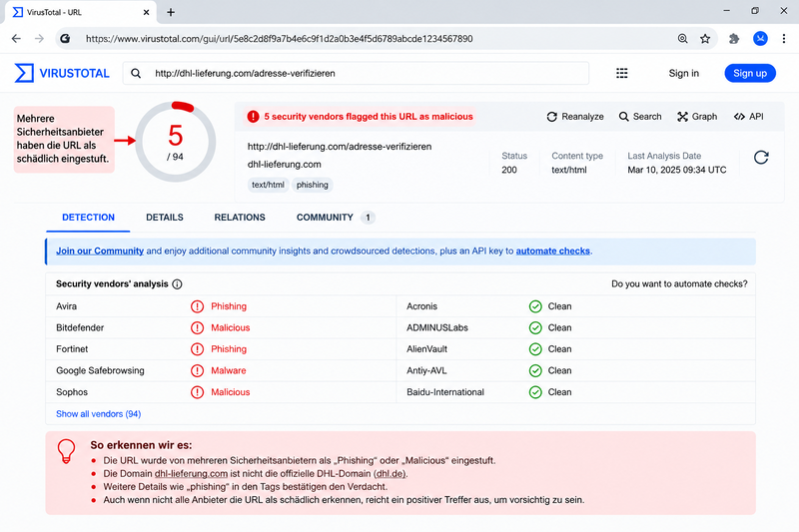Open the browser three-dot menu

tap(784, 39)
